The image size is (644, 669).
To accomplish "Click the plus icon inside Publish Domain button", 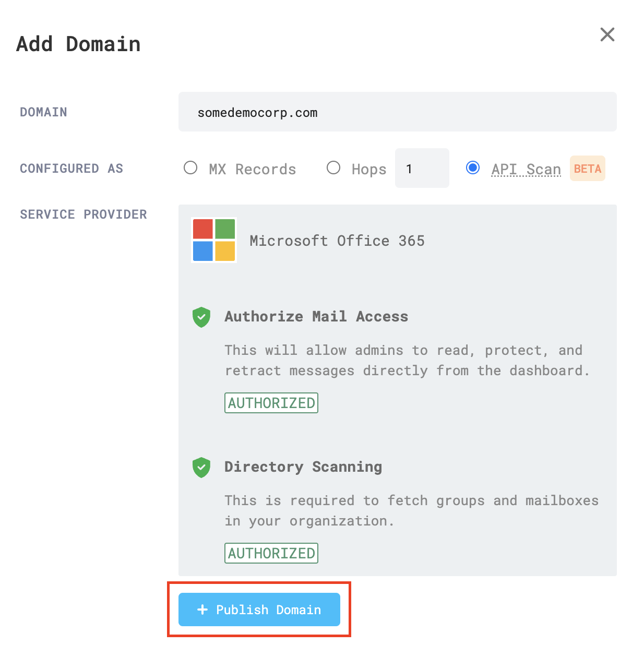I will click(x=202, y=610).
